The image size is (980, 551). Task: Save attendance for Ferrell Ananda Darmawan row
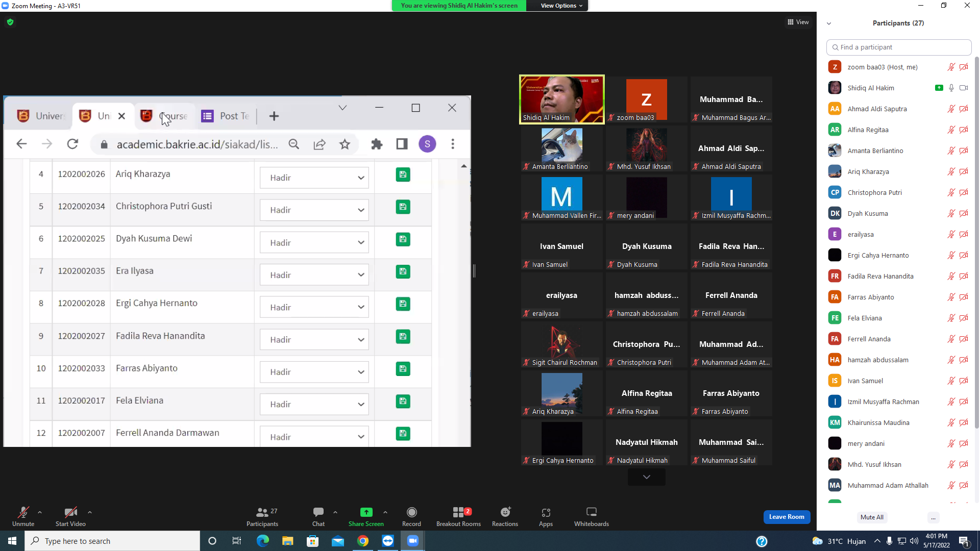click(x=403, y=434)
